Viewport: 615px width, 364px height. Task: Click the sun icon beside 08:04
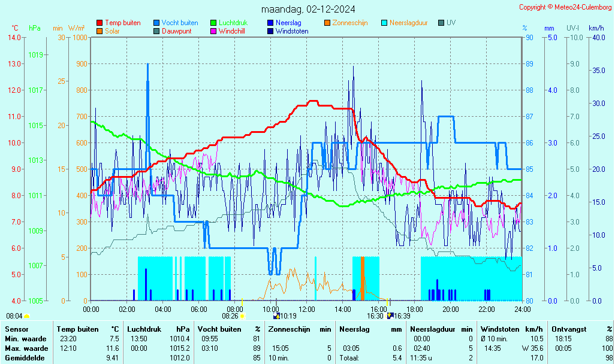[26, 316]
